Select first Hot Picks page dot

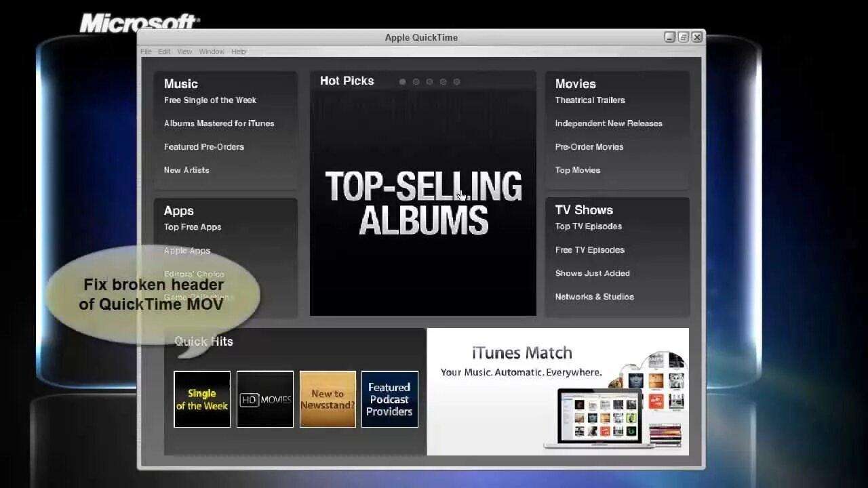(402, 81)
